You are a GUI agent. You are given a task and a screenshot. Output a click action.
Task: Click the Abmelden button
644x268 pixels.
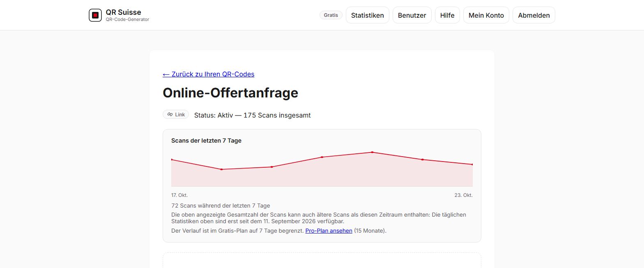point(534,15)
